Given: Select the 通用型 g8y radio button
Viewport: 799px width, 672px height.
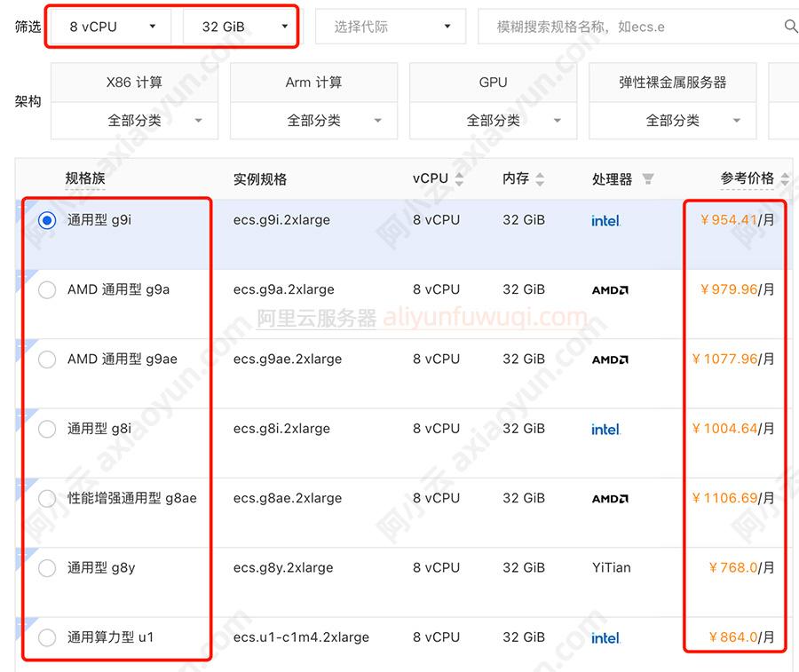Looking at the screenshot, I should pos(47,568).
